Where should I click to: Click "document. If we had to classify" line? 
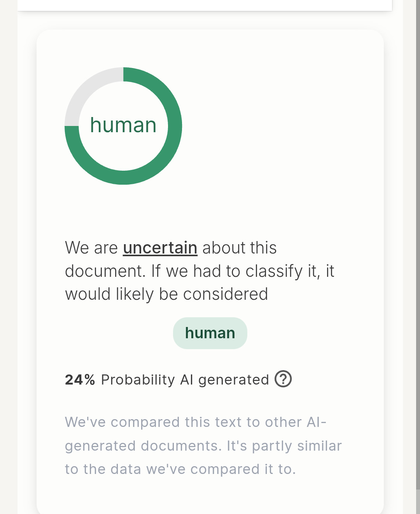pyautogui.click(x=199, y=271)
